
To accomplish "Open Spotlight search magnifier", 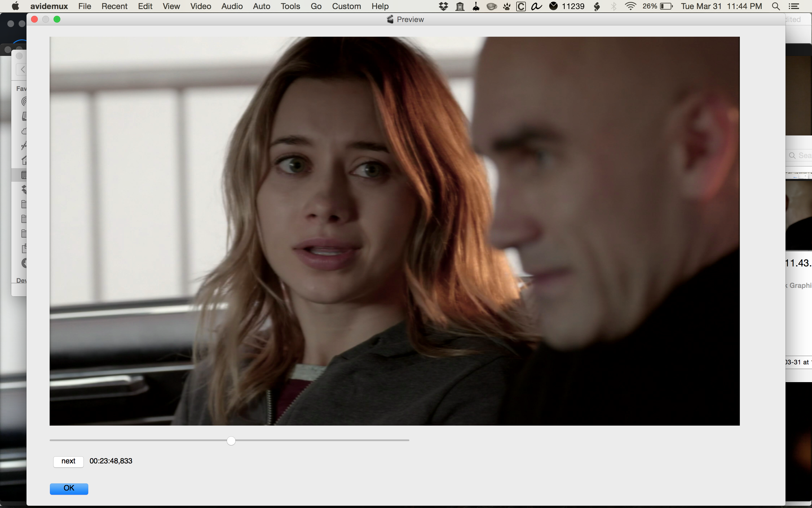I will [776, 6].
